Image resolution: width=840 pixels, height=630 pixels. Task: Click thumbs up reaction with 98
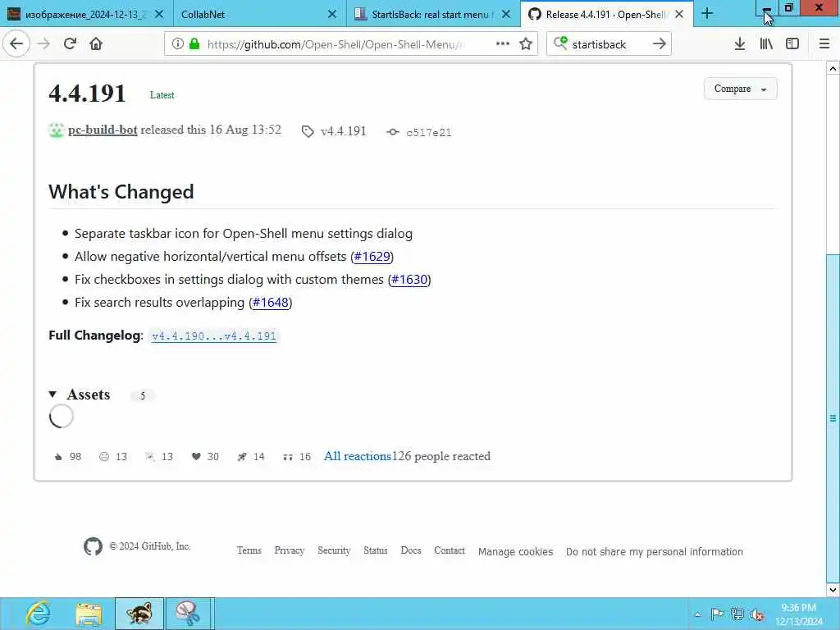click(x=67, y=456)
